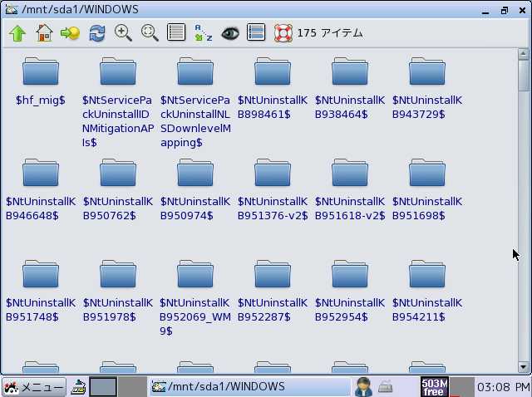This screenshot has height=397, width=532.
Task: Change sort order with the A-Z icon
Action: [x=203, y=33]
